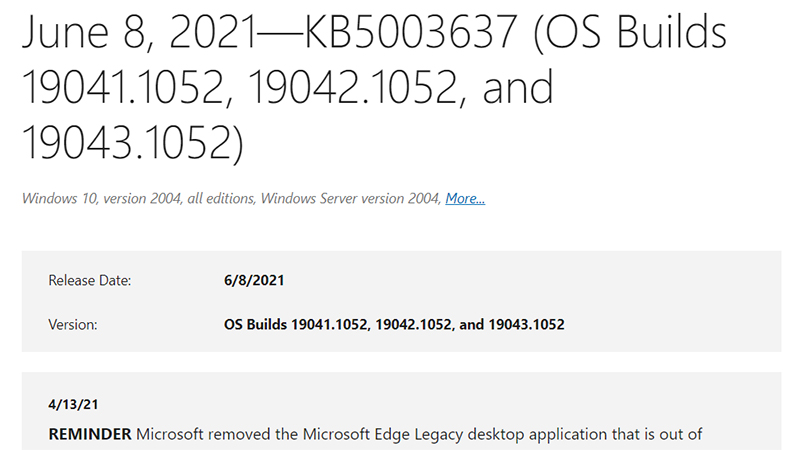Click the "Release Date:" label
The width and height of the screenshot is (800, 450).
click(x=90, y=281)
